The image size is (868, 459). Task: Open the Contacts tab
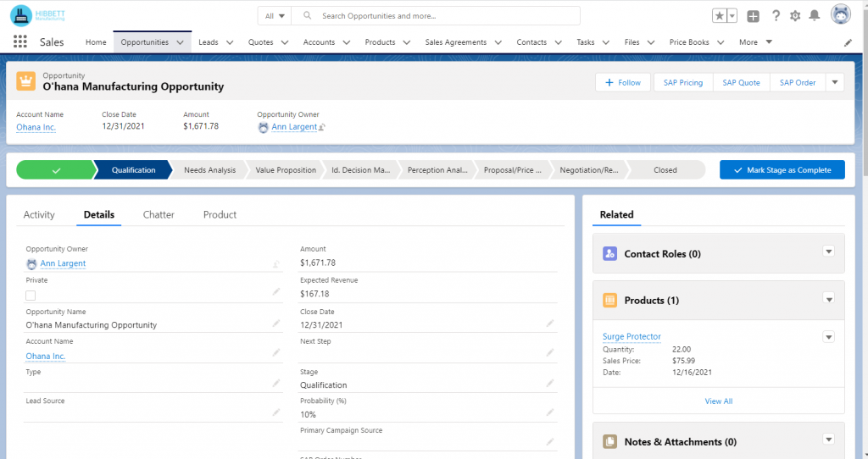click(x=531, y=42)
